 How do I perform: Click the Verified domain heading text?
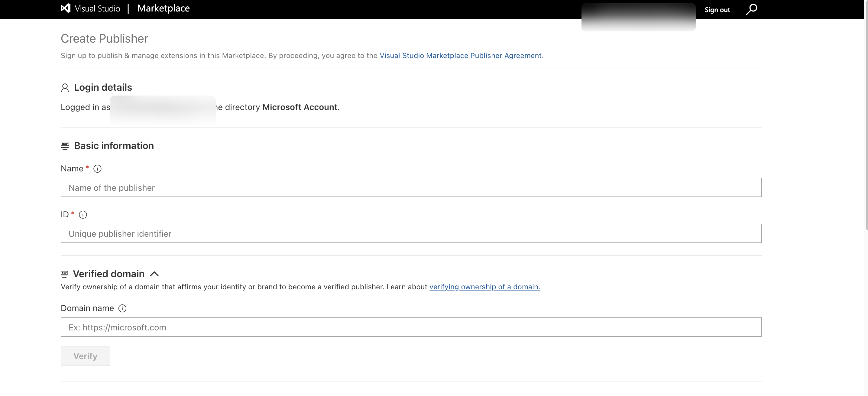[x=108, y=274]
